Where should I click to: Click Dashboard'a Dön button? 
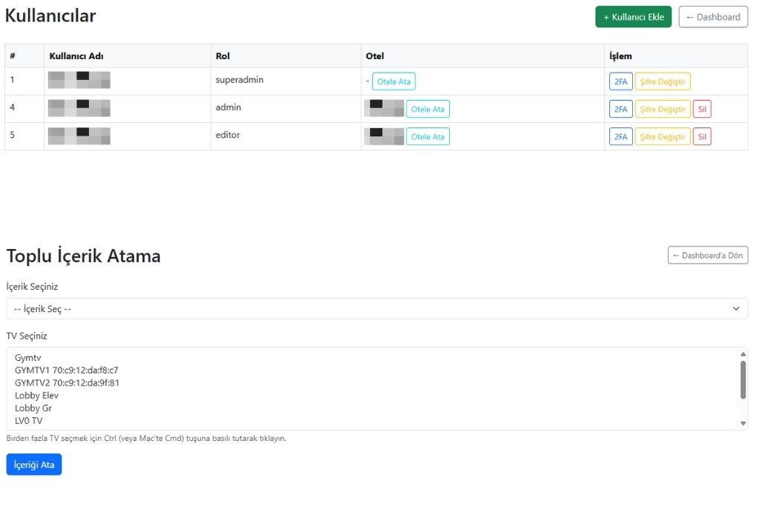click(x=707, y=256)
